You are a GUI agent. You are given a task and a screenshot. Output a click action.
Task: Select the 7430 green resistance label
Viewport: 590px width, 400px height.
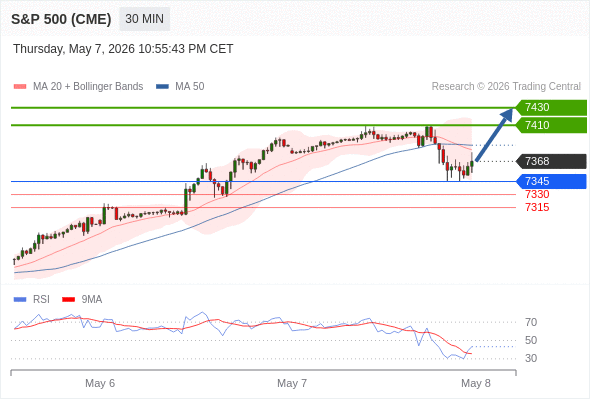point(551,107)
